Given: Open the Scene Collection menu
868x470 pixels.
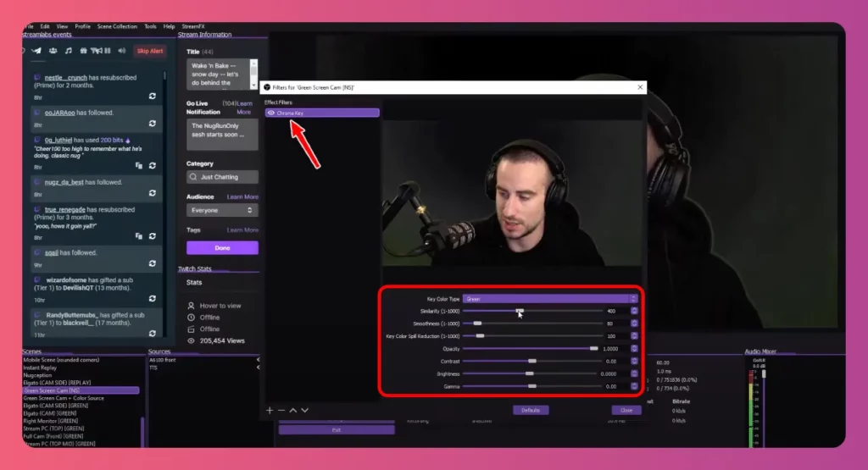Looking at the screenshot, I should tap(116, 26).
